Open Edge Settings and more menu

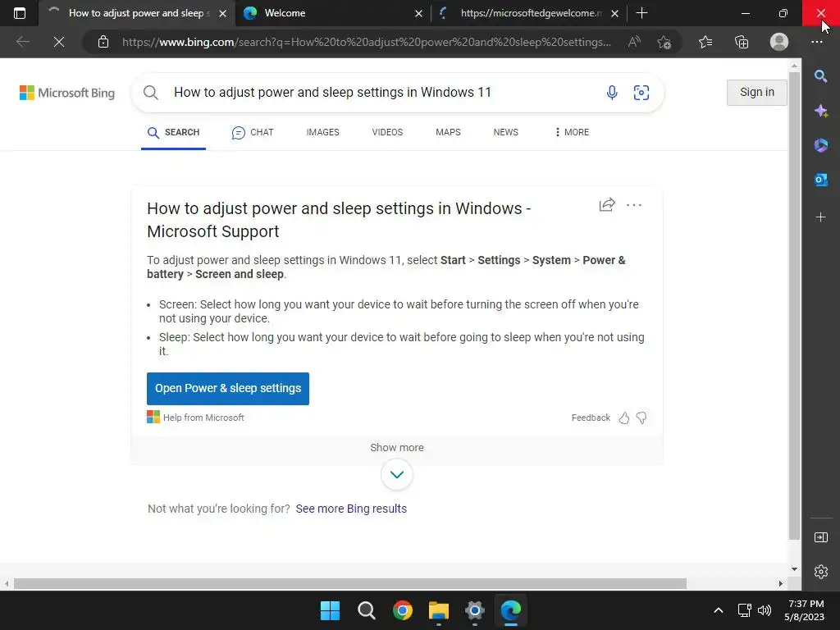click(816, 42)
